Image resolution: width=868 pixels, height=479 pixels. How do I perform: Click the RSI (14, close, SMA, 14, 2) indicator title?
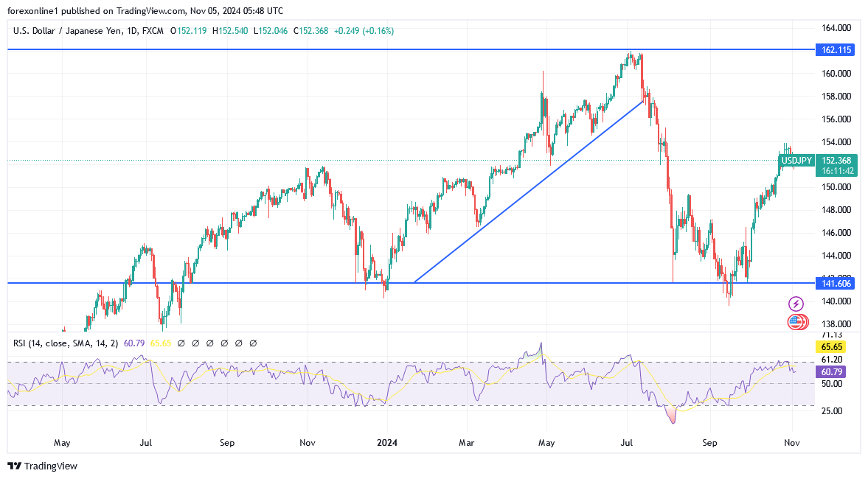click(x=66, y=343)
